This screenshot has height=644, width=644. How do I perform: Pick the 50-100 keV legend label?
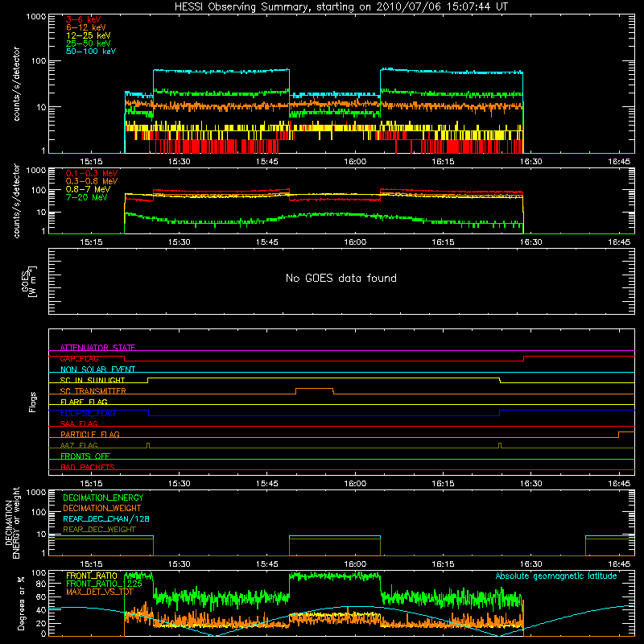click(91, 52)
